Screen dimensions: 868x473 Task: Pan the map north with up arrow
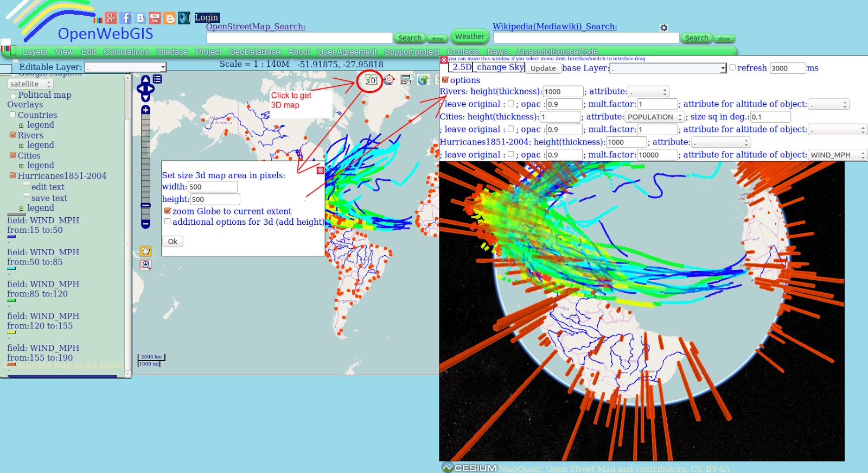coord(145,79)
